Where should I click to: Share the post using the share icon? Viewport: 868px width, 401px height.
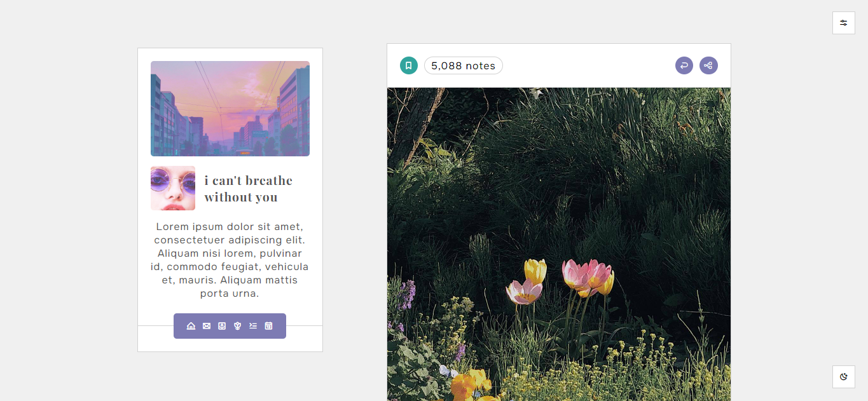708,65
